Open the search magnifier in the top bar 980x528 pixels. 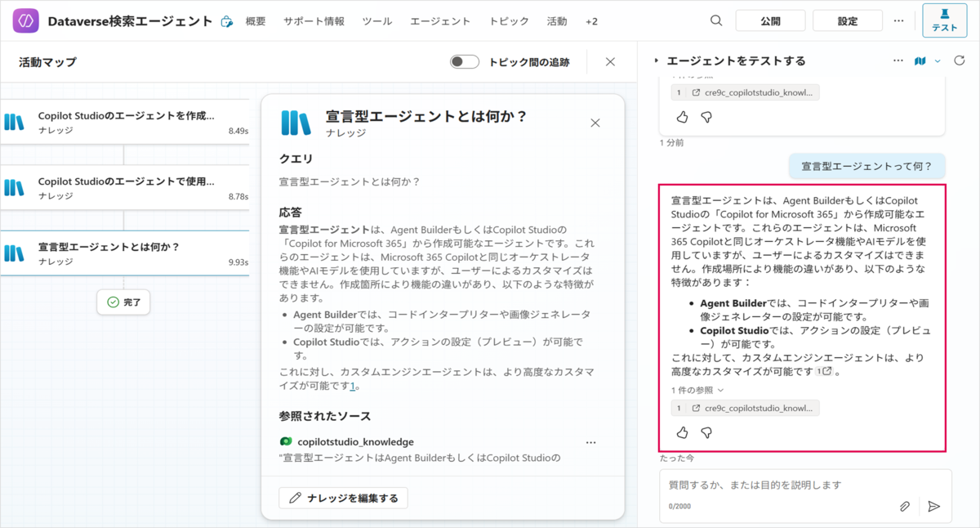tap(716, 20)
